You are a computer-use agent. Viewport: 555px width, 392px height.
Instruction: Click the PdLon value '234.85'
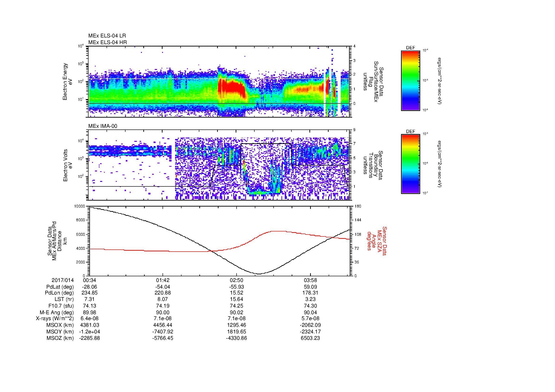tap(89, 293)
